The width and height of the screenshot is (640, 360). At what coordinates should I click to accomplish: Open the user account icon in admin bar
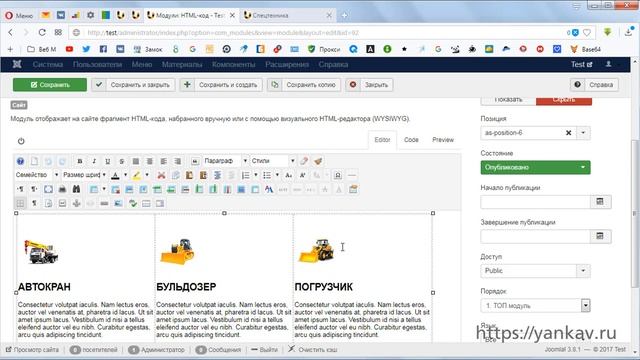(608, 64)
